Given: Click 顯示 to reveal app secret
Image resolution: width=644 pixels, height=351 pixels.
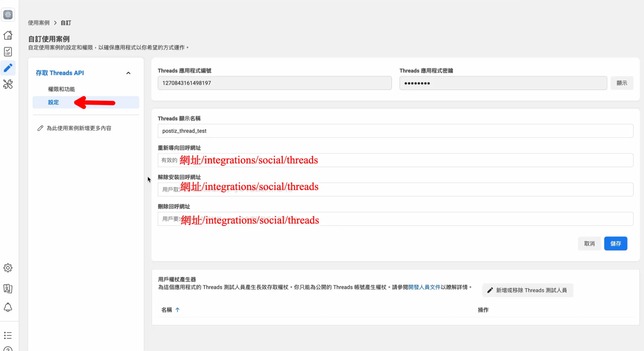Looking at the screenshot, I should [x=622, y=83].
